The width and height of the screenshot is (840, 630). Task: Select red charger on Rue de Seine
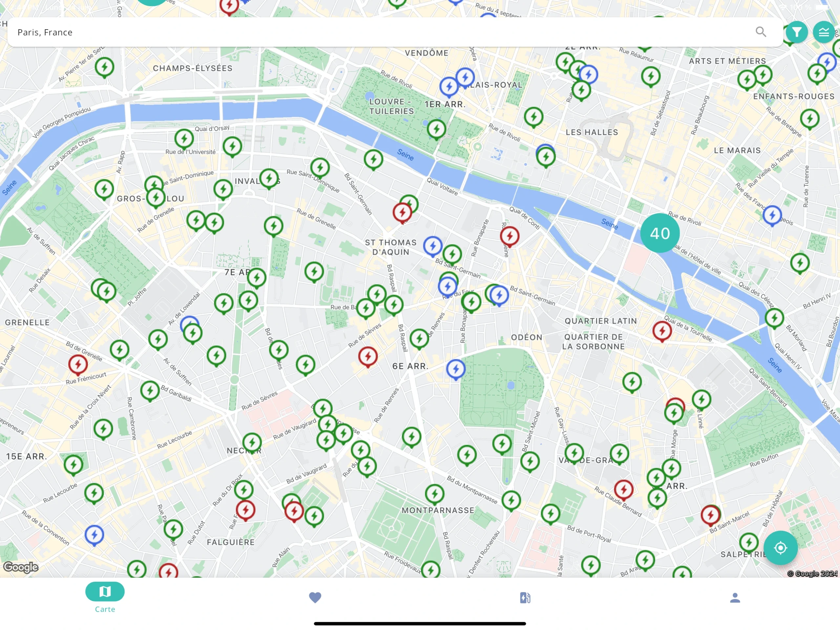(x=510, y=237)
